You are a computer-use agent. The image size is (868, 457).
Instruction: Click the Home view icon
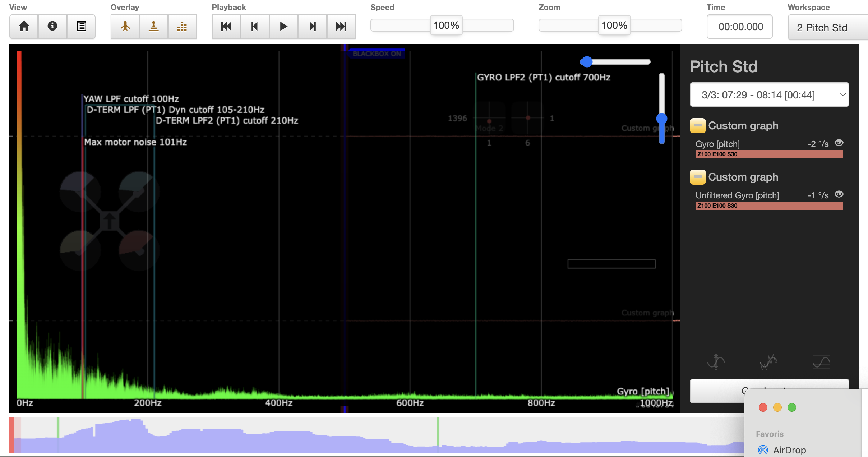coord(24,26)
